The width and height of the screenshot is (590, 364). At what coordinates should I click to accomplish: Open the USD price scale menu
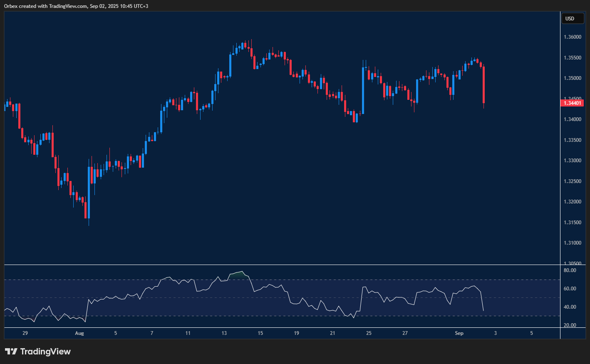573,18
